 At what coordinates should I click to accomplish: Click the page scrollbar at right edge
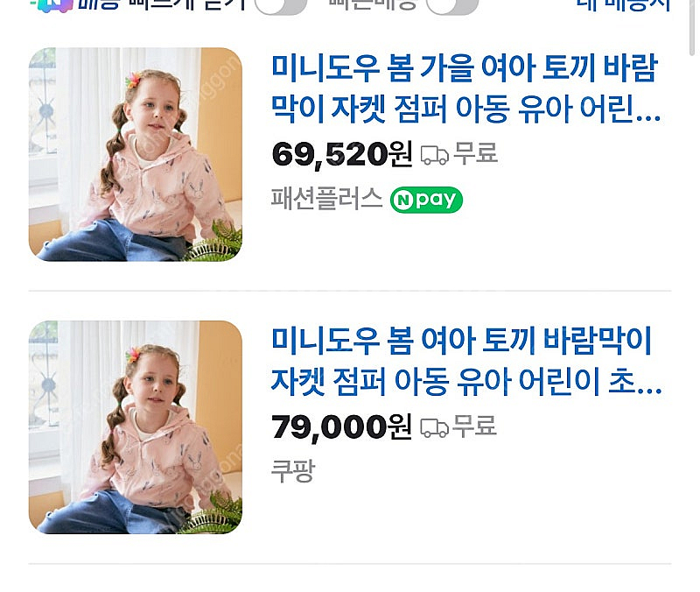692,27
